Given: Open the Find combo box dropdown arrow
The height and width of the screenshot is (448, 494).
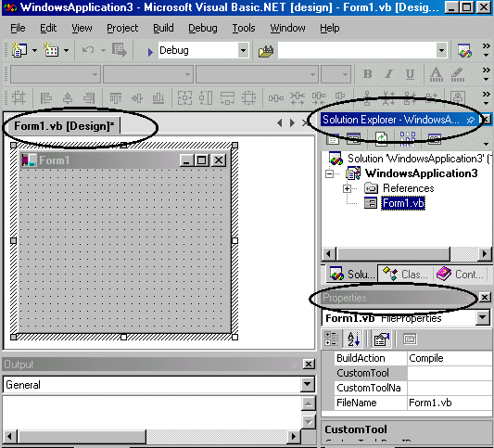Looking at the screenshot, I should [x=441, y=50].
